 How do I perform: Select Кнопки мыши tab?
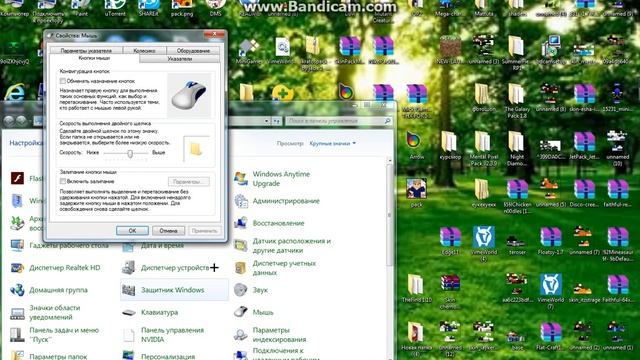pyautogui.click(x=94, y=58)
